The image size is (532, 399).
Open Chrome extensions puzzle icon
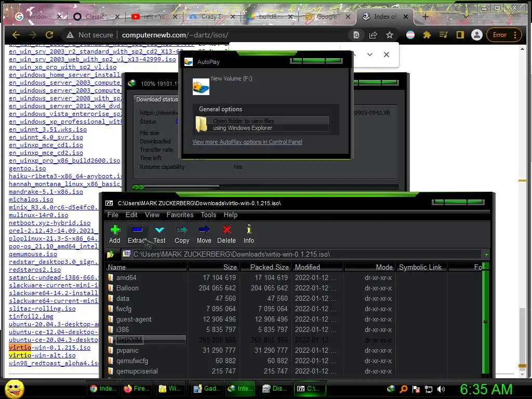click(x=427, y=35)
